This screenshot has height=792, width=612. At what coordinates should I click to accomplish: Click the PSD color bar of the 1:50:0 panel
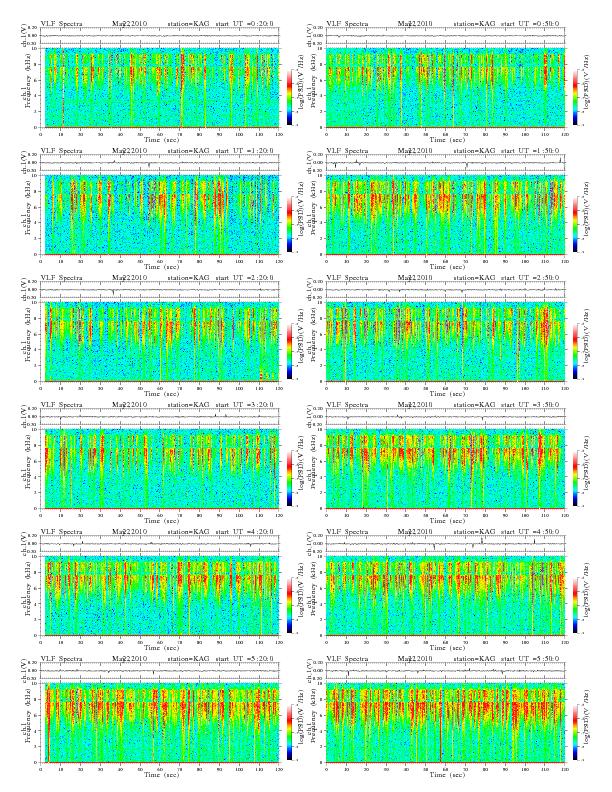click(x=576, y=224)
